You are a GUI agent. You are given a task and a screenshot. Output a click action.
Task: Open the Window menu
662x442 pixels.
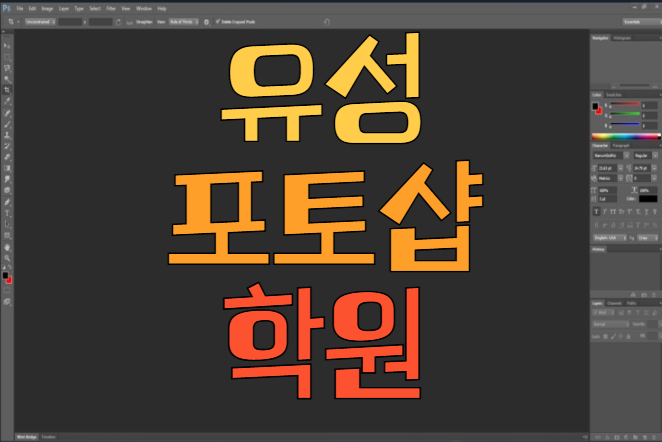144,8
